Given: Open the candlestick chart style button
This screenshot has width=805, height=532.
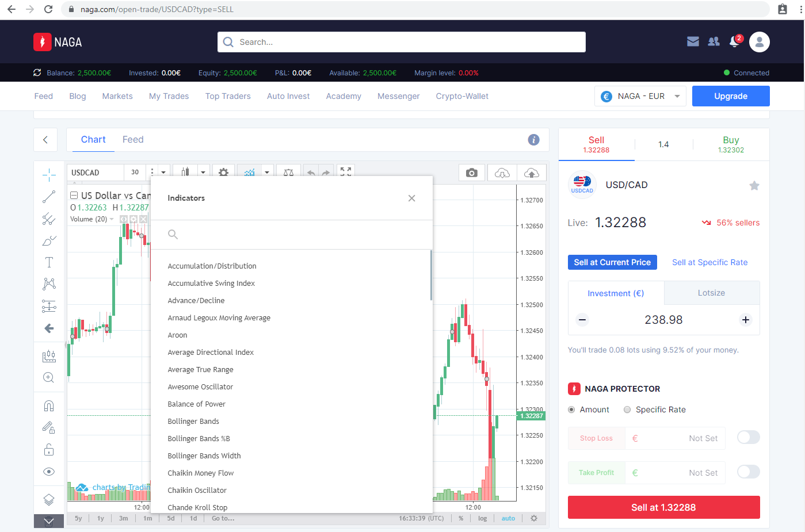Looking at the screenshot, I should tap(185, 173).
